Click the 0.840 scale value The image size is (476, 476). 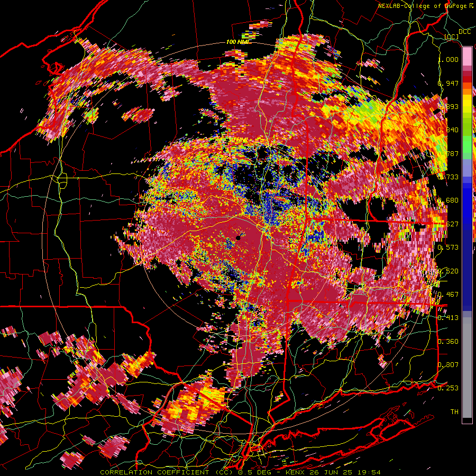tap(448, 130)
